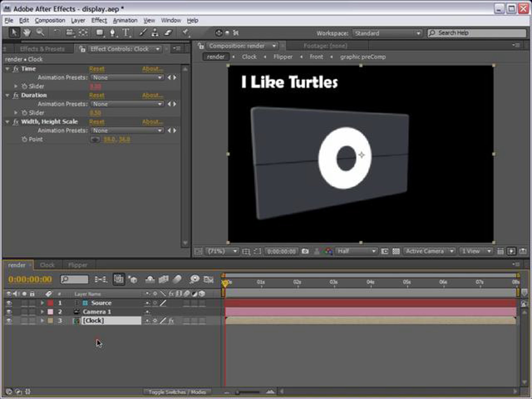The image size is (532, 399).
Task: Open the Graph Editor icon
Action: click(x=208, y=280)
